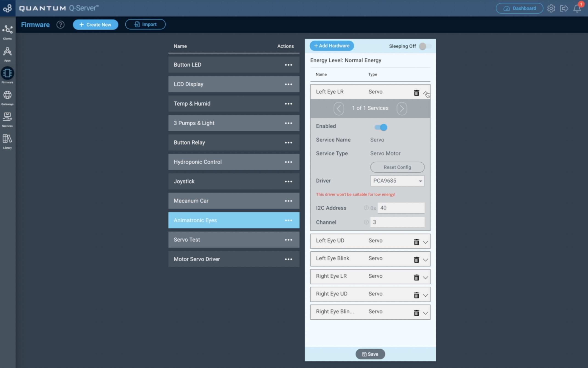Disable the Enabled servo toggle
Viewport: 588px width, 368px height.
381,127
